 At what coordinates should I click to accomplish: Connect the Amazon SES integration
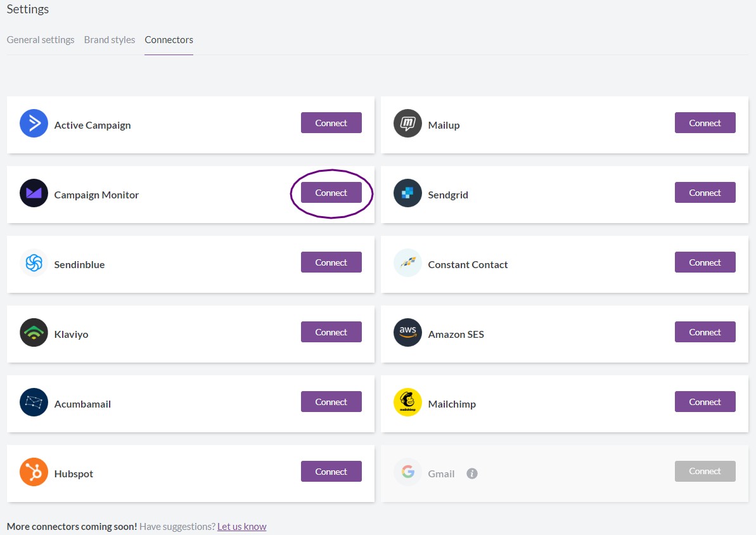pyautogui.click(x=705, y=332)
